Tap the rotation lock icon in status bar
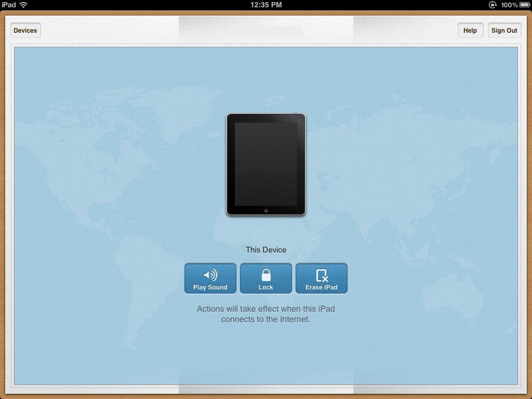This screenshot has height=399, width=532. (493, 5)
